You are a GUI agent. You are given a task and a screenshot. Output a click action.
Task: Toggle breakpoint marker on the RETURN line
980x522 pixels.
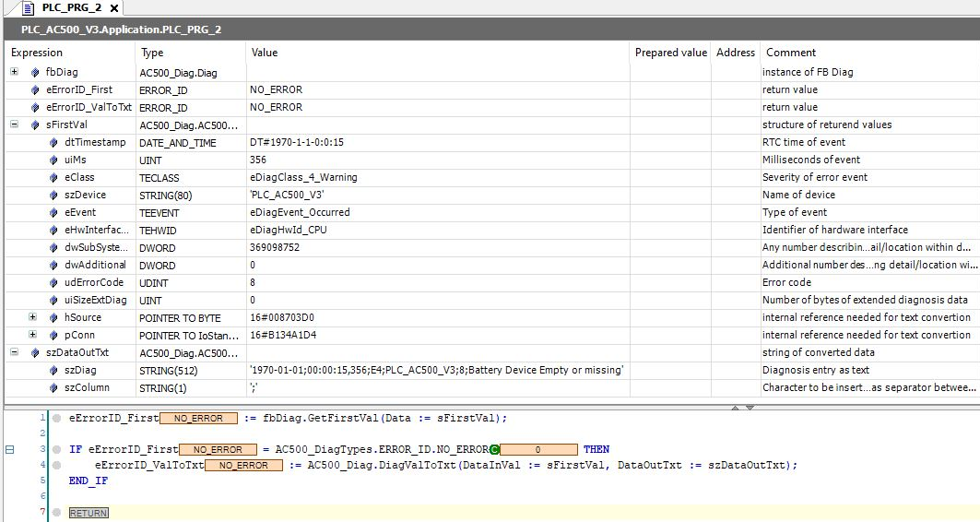(56, 513)
